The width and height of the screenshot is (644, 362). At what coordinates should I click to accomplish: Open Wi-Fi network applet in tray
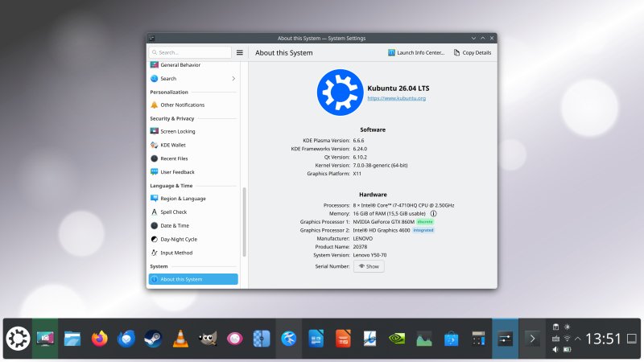pyautogui.click(x=568, y=339)
